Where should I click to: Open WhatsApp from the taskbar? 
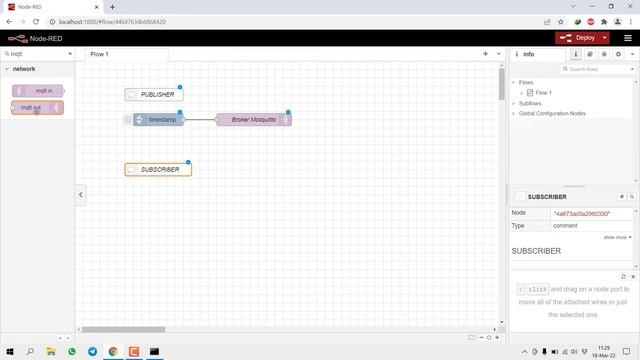point(72,351)
